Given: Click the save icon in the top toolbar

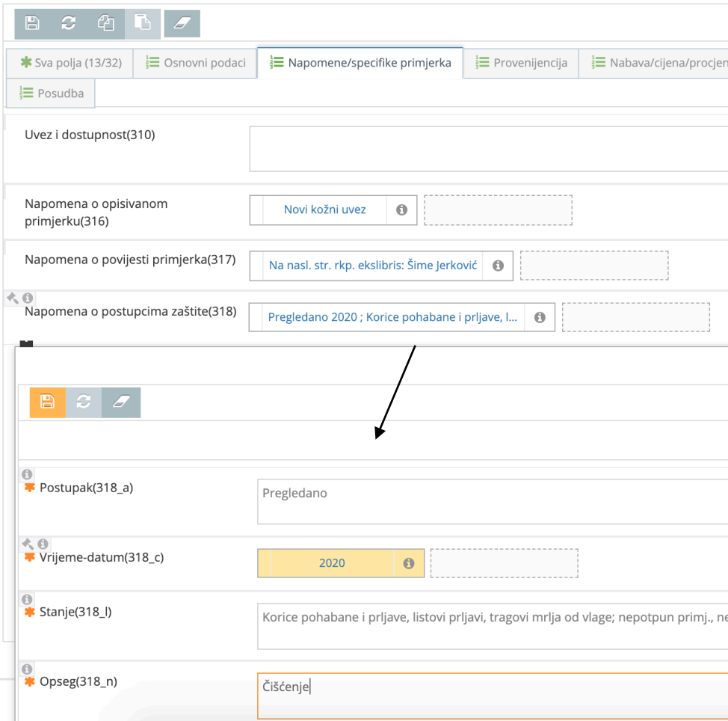Looking at the screenshot, I should [x=32, y=23].
